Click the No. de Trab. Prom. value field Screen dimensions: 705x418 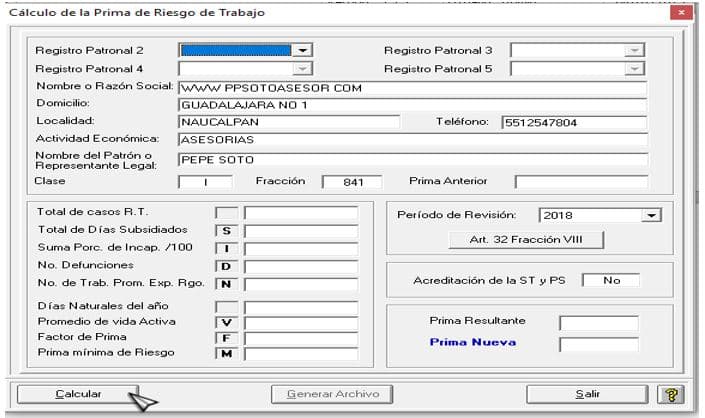[x=301, y=285]
